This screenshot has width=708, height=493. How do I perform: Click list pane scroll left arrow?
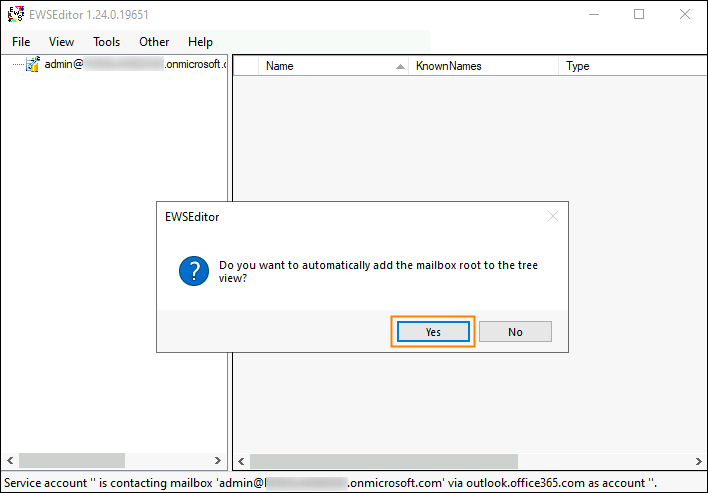coord(241,461)
